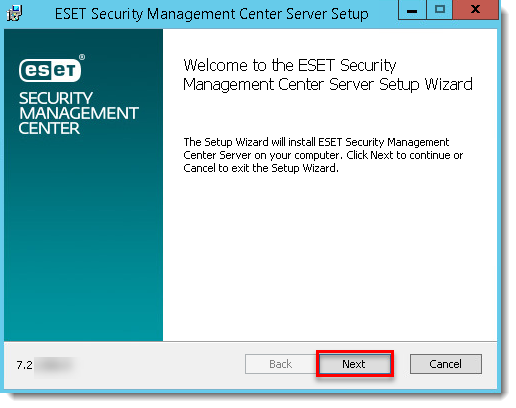The height and width of the screenshot is (408, 516).
Task: Maximize the setup wizard window
Action: 440,10
